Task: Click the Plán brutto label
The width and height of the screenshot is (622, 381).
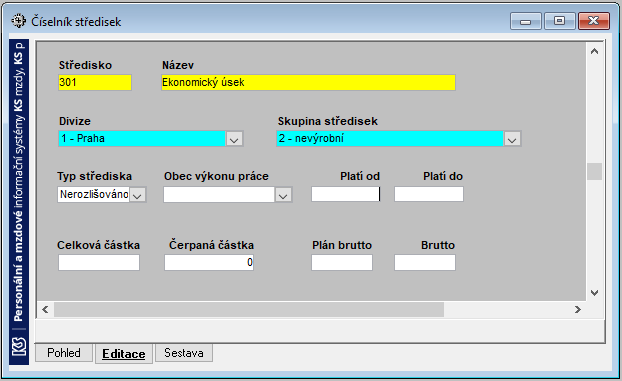Action: pyautogui.click(x=342, y=245)
